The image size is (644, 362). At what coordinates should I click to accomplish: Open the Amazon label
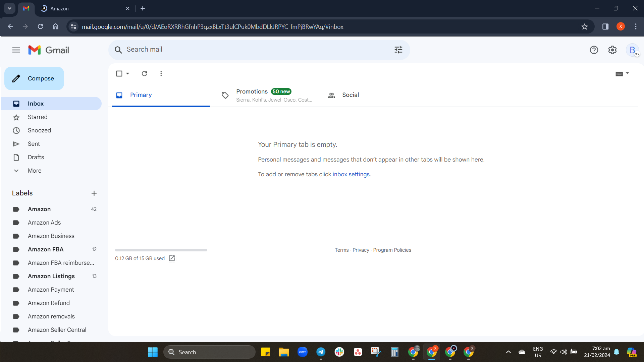51,209
